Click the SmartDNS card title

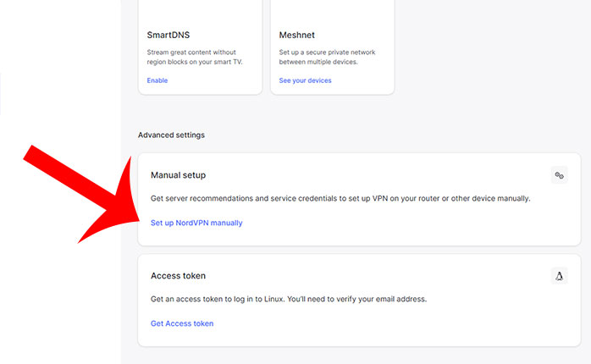click(x=168, y=35)
